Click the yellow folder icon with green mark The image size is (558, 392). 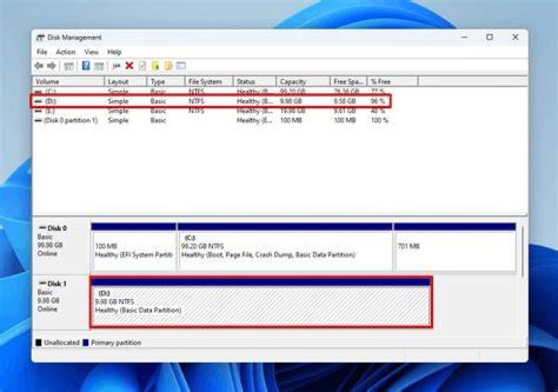(155, 65)
